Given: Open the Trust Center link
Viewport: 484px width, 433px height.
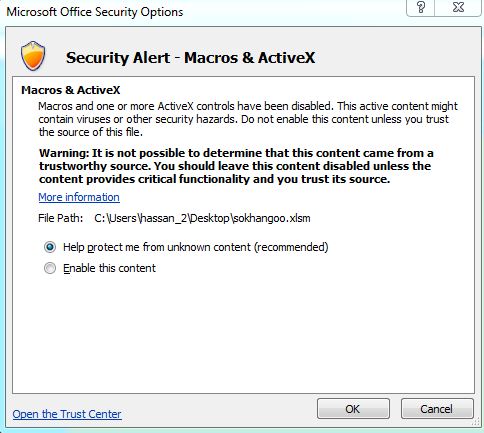Looking at the screenshot, I should pos(67,414).
